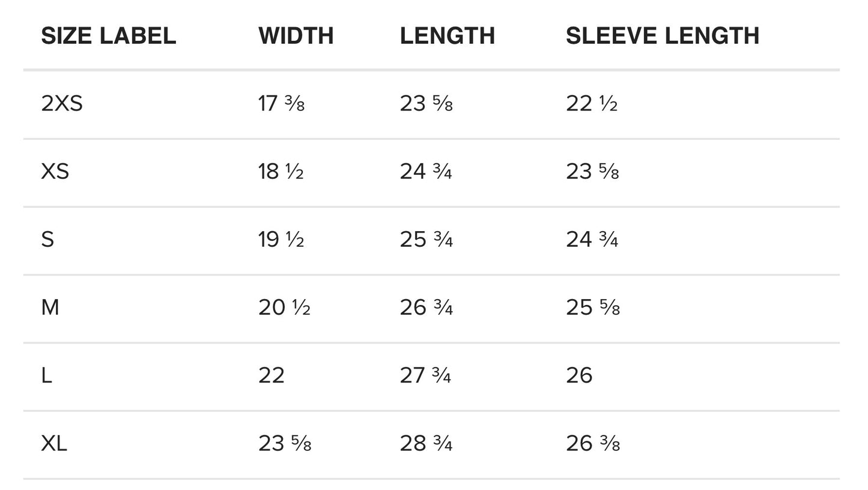Select the XS size label cell
868x490 pixels.
point(55,172)
